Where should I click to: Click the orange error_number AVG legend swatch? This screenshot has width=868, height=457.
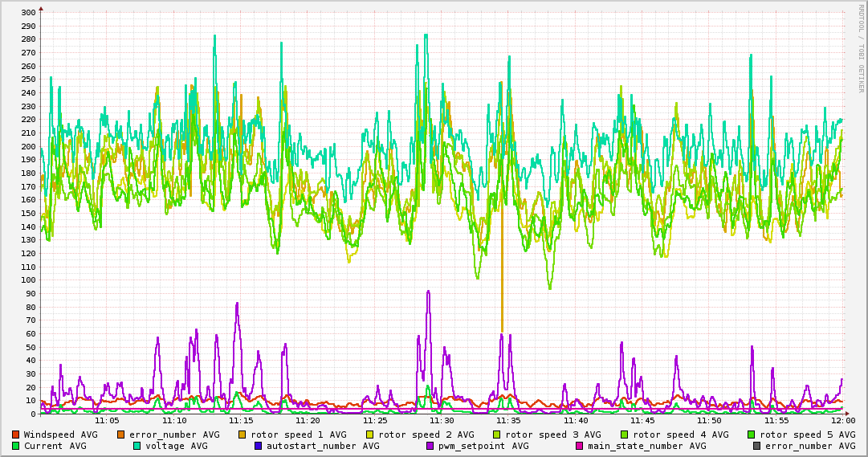(121, 435)
